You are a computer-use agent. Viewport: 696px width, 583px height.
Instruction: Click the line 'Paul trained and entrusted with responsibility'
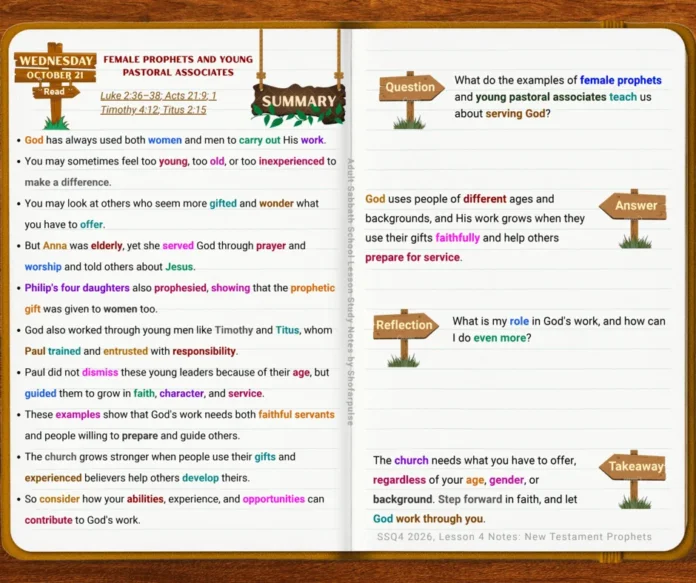tap(131, 351)
